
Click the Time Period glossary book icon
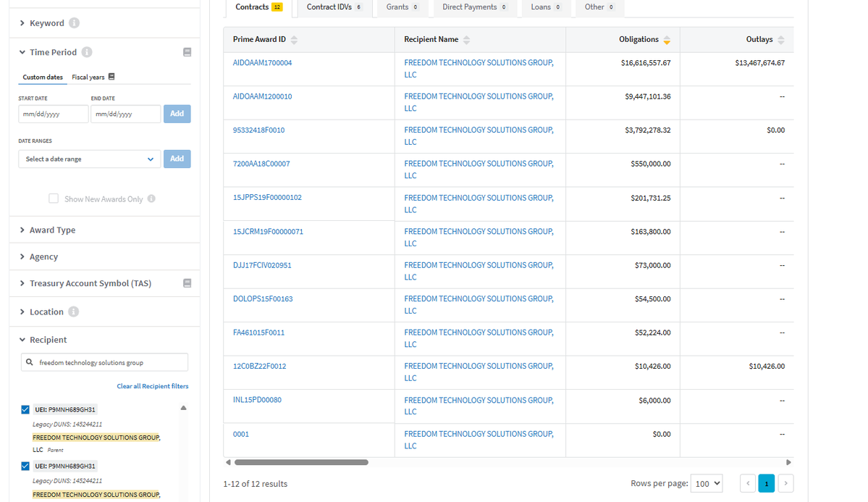187,52
